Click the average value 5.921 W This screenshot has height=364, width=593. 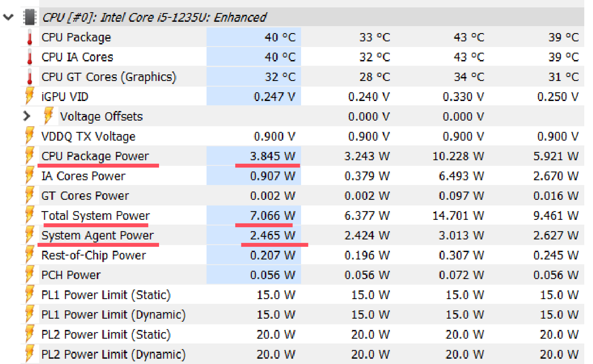(556, 156)
